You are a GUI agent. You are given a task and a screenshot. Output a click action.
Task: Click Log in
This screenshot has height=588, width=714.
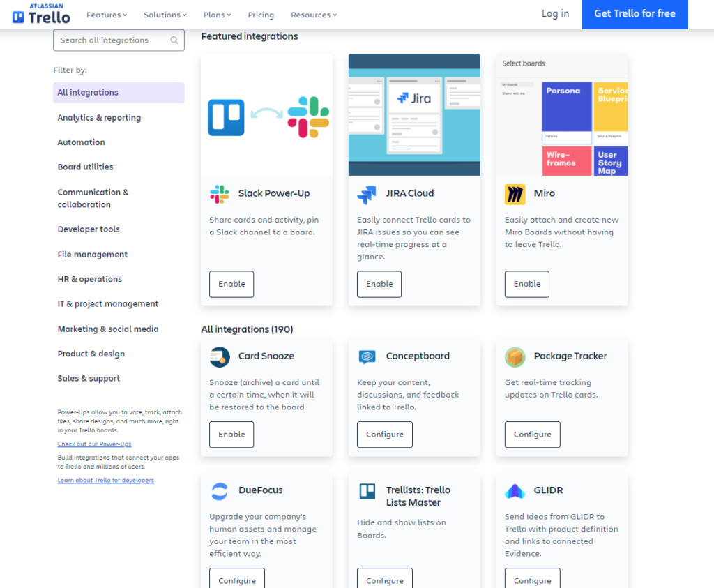tap(555, 14)
